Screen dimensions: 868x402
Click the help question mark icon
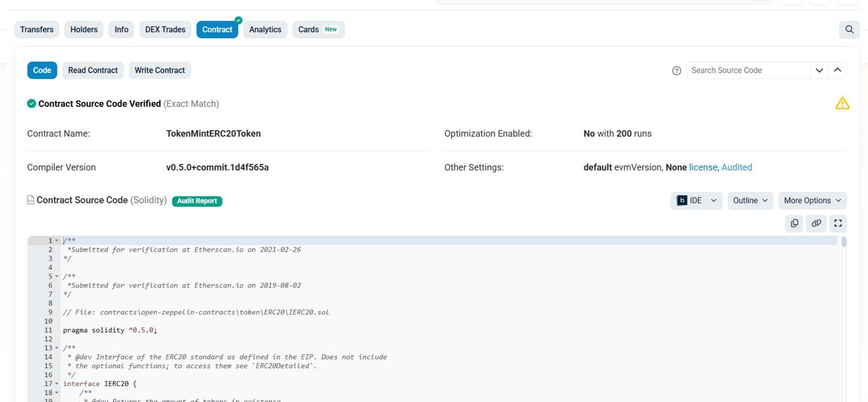coord(676,70)
